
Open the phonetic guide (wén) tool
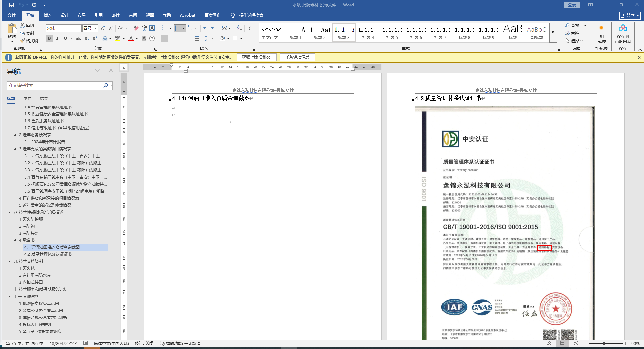(x=144, y=28)
